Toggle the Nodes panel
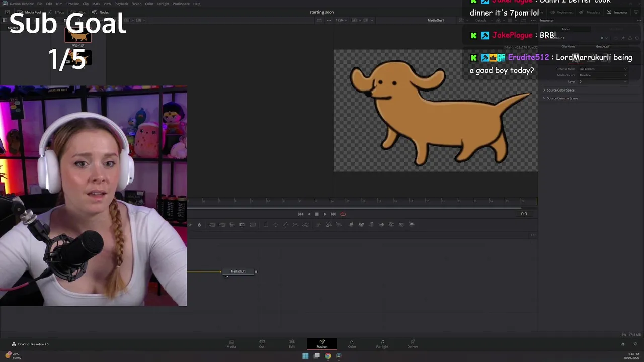The width and height of the screenshot is (644, 362). coord(101,12)
